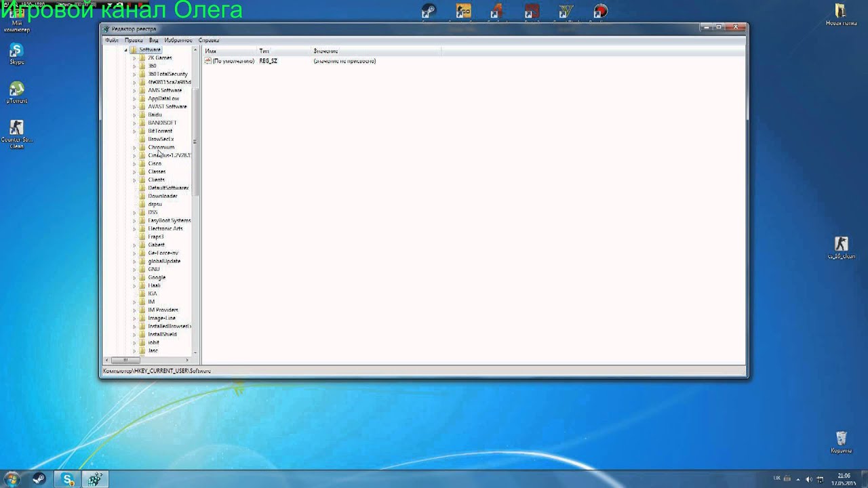This screenshot has width=868, height=488.
Task: Click the tree pane horizontal scrollbar thumb
Action: coord(125,360)
